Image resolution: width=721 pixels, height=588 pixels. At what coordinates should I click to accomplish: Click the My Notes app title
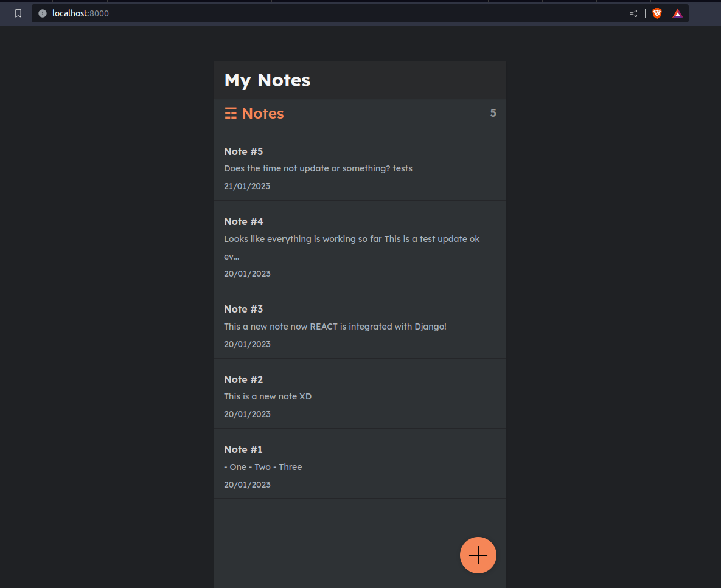(267, 80)
